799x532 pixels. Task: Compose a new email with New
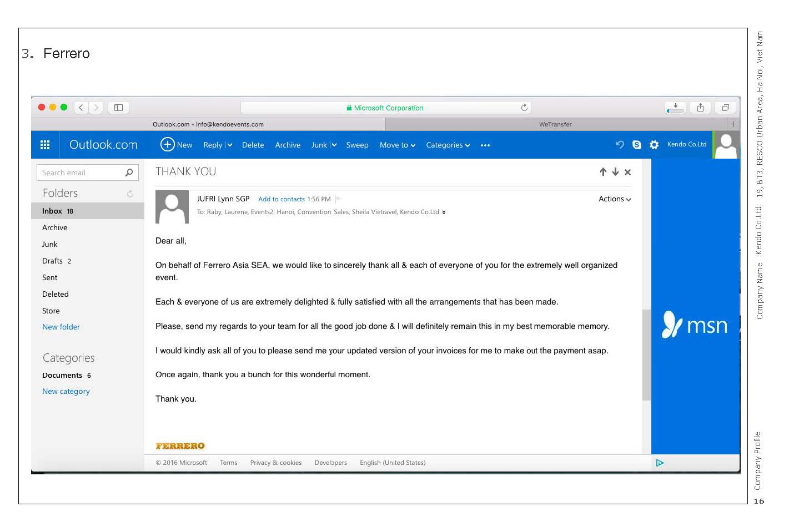[176, 145]
